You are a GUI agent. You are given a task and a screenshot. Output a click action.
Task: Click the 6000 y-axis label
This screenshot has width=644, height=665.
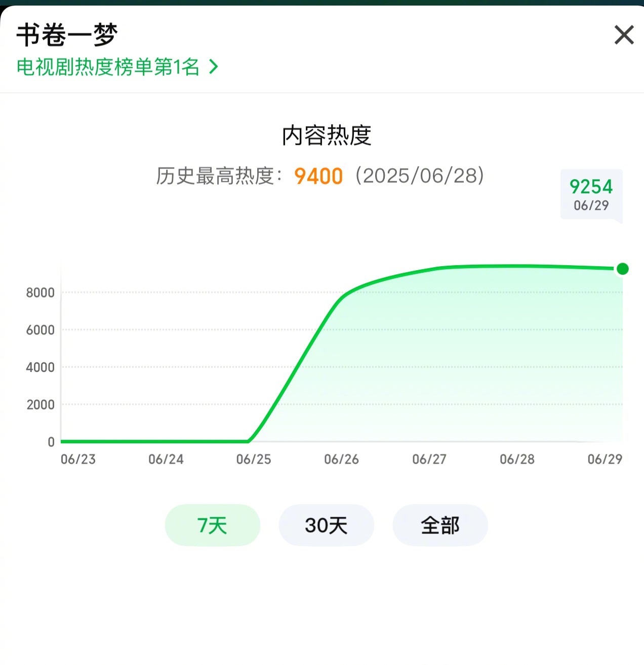coord(41,330)
